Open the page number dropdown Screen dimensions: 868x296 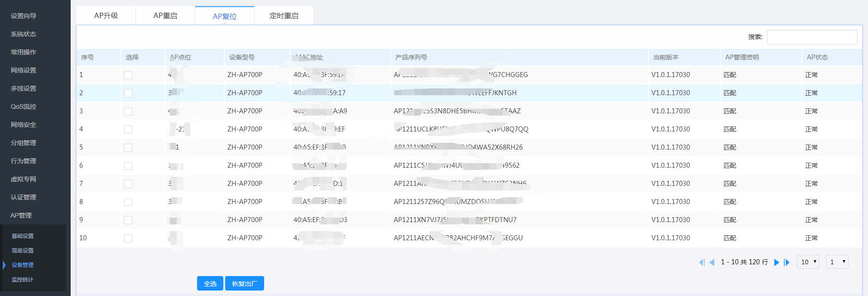[837, 262]
